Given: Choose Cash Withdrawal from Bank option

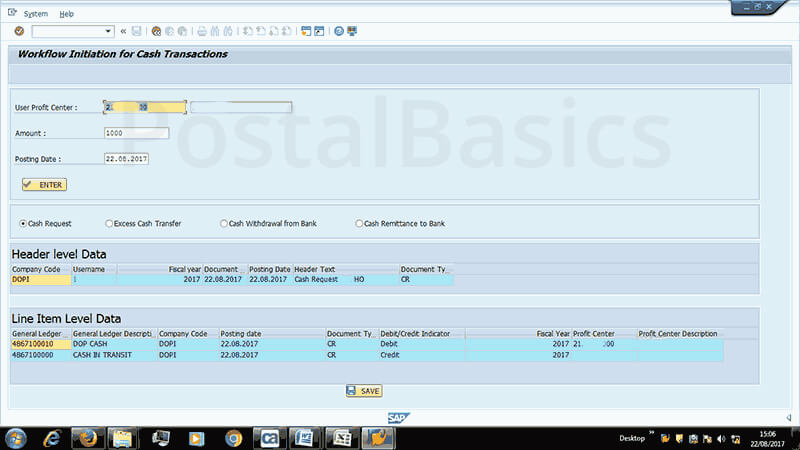Looking at the screenshot, I should click(x=224, y=223).
